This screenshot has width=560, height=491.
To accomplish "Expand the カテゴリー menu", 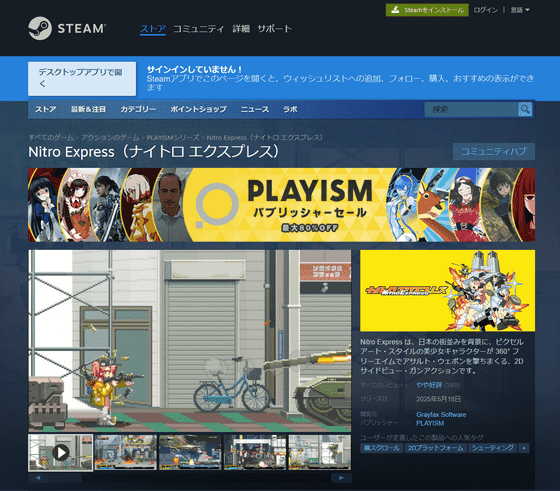I will (x=138, y=109).
